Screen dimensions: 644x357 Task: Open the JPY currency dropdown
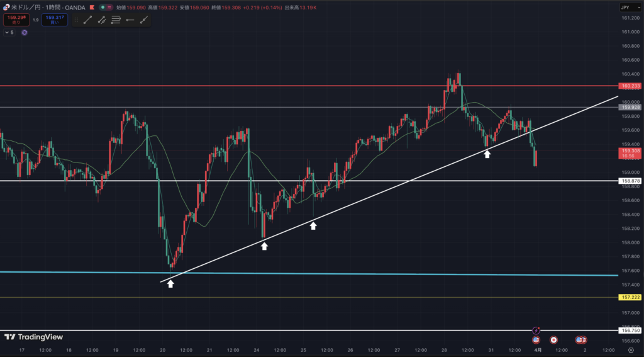625,8
